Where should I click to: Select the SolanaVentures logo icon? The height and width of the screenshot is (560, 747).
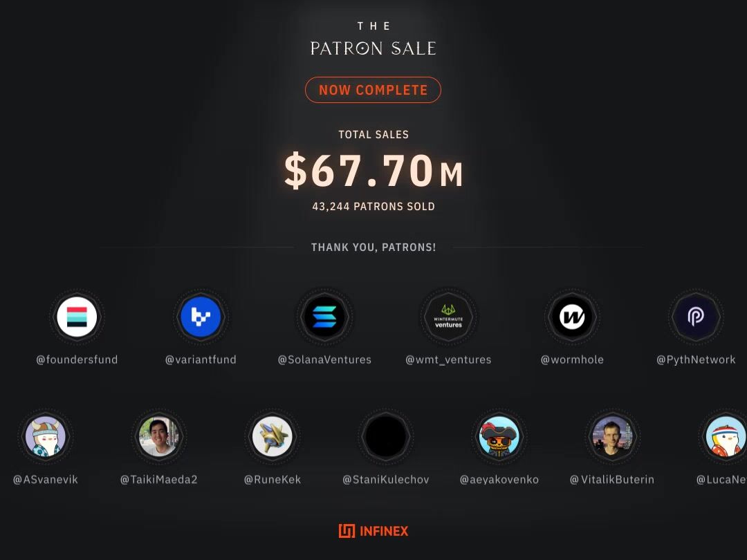coord(324,317)
